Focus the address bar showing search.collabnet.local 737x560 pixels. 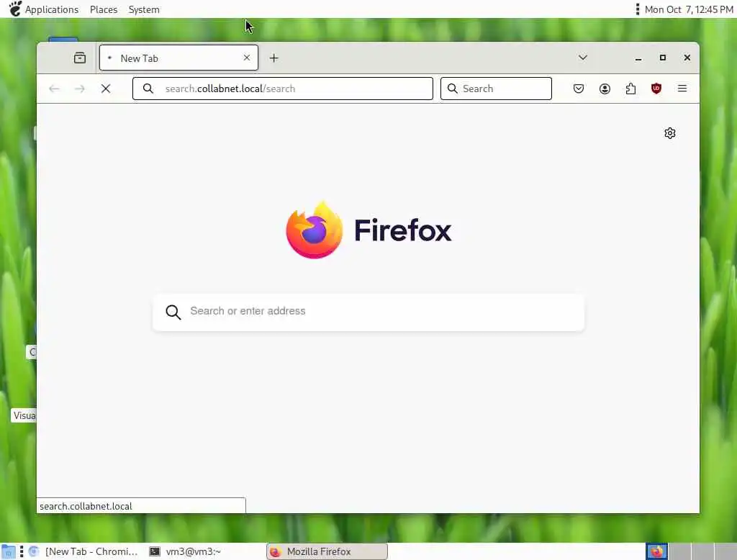click(x=282, y=89)
